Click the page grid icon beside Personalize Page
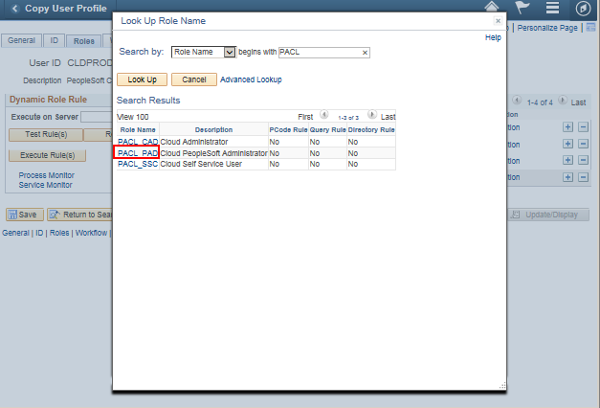 [591, 27]
